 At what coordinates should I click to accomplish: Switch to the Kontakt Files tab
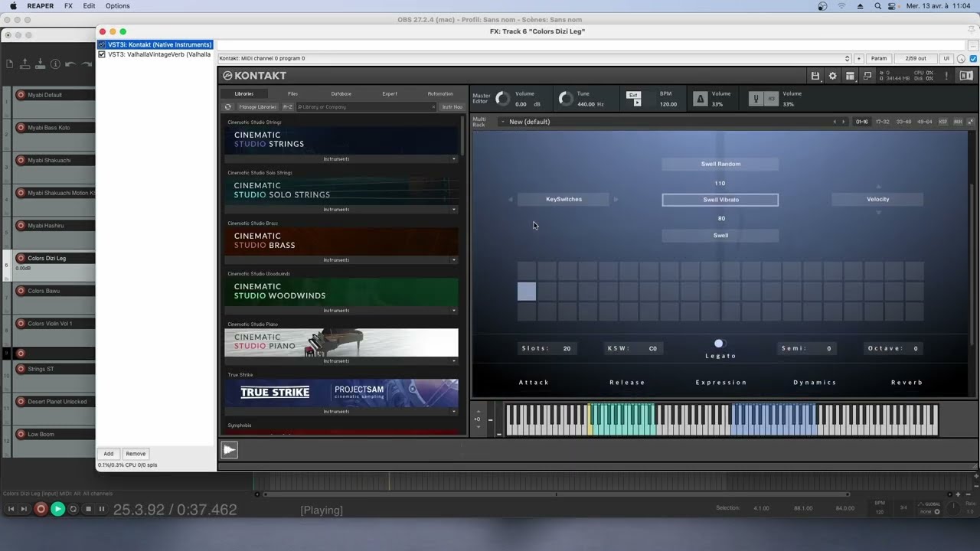click(x=292, y=94)
